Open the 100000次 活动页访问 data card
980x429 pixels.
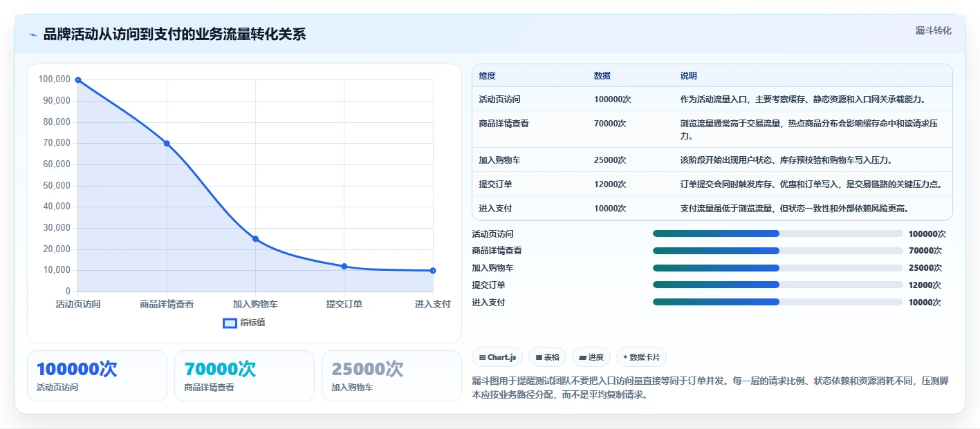pos(97,376)
